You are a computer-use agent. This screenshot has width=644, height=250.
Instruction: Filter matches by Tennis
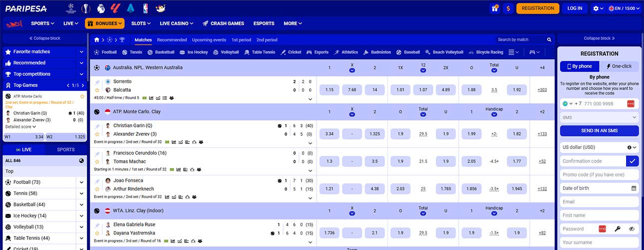click(x=132, y=52)
